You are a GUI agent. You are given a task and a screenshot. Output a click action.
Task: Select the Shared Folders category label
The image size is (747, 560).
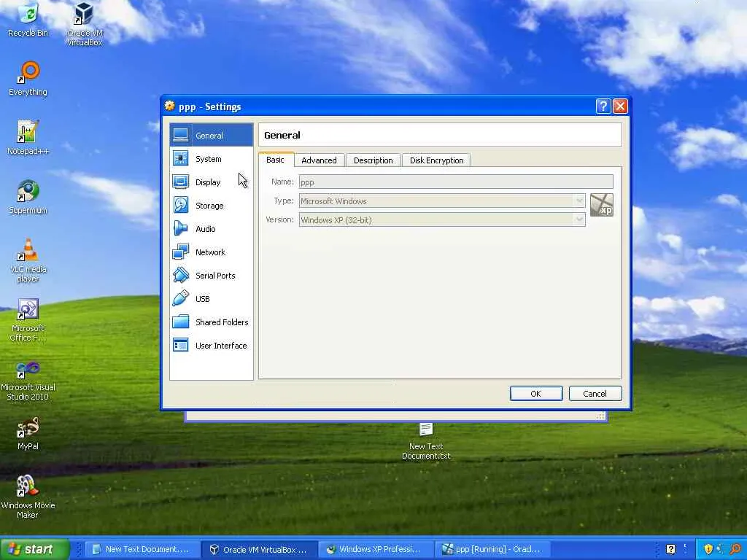click(222, 322)
